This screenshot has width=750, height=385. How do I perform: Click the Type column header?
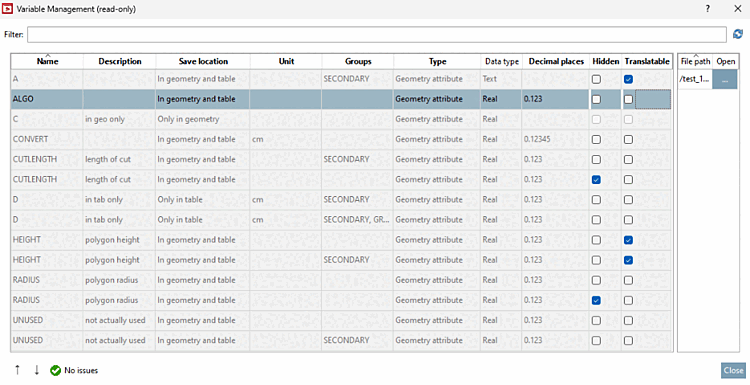437,61
